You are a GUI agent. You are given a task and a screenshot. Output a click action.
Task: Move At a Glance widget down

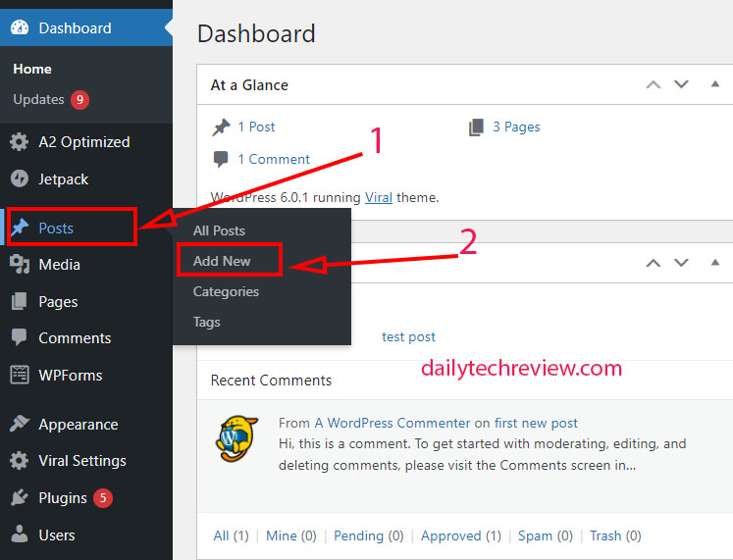pos(681,84)
